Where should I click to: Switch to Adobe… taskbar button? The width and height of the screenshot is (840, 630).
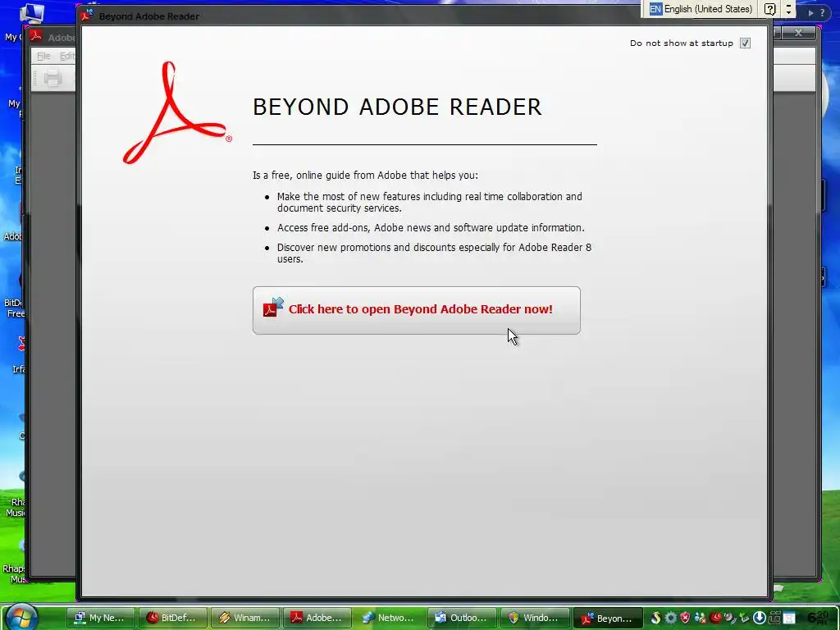(x=317, y=618)
